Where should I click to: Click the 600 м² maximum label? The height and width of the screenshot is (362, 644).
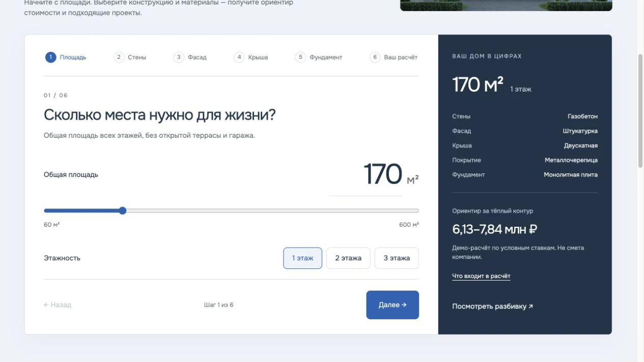coord(409,225)
